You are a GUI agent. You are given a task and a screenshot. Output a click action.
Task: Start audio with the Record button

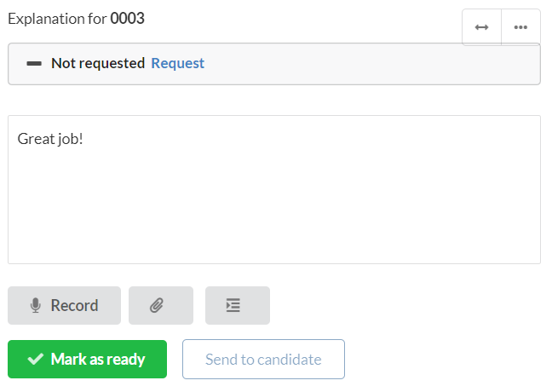tap(65, 305)
